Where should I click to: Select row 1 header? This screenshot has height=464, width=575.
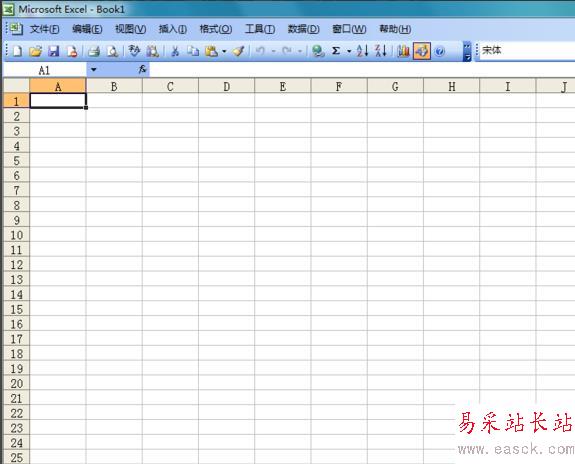coord(17,101)
